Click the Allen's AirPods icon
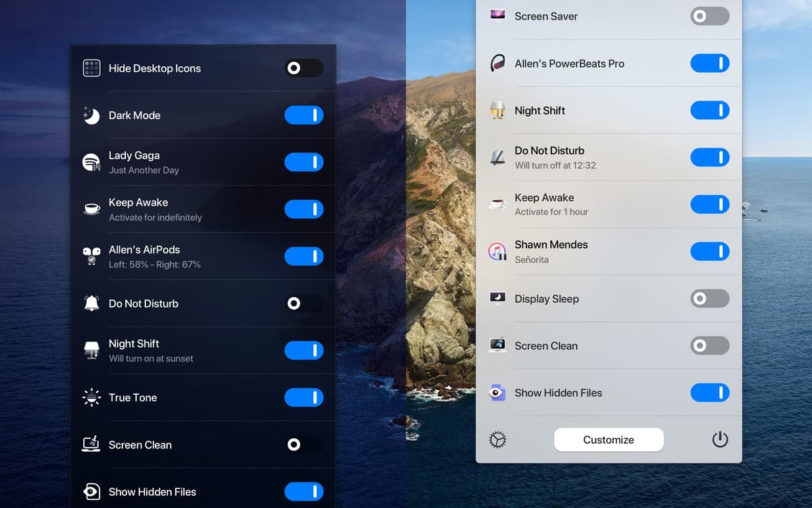This screenshot has height=508, width=812. [x=91, y=256]
